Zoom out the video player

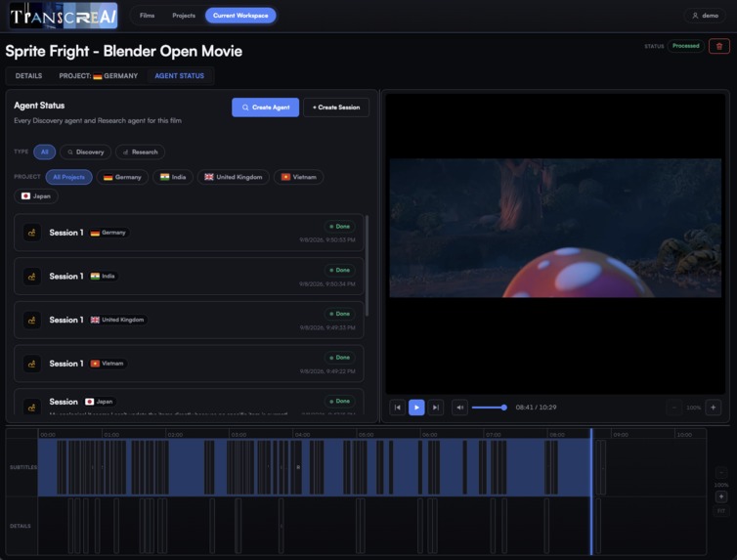(674, 408)
